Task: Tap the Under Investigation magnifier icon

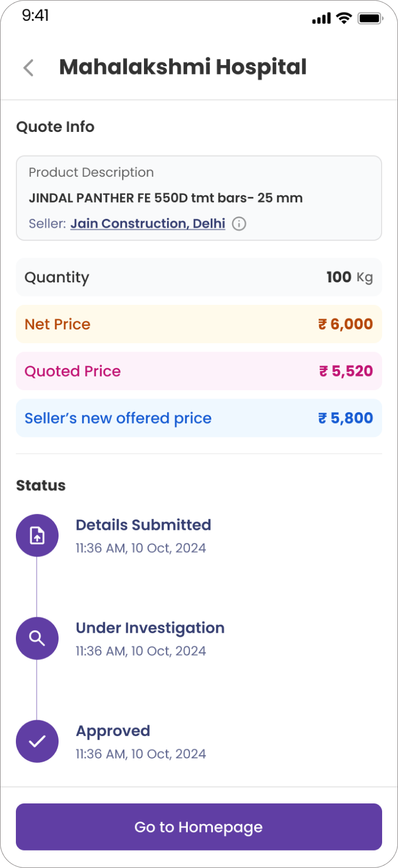Action: pos(37,639)
